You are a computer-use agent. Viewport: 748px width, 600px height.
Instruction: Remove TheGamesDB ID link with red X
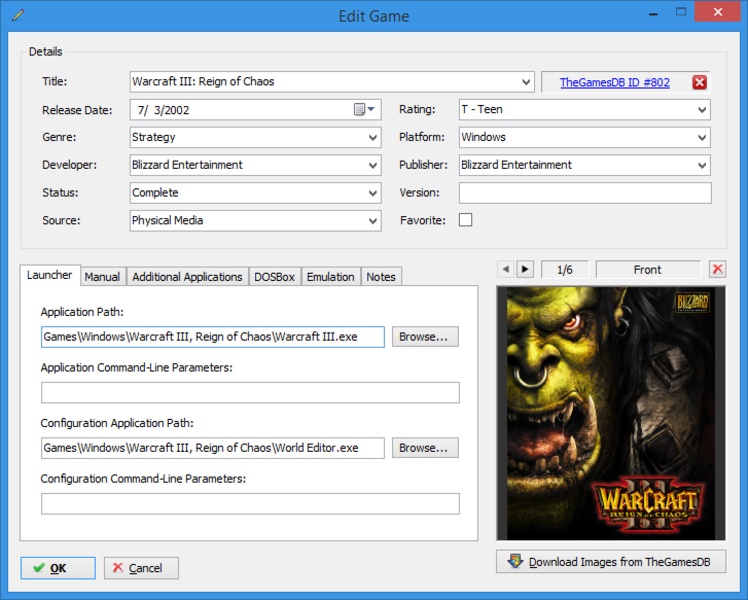tap(699, 82)
